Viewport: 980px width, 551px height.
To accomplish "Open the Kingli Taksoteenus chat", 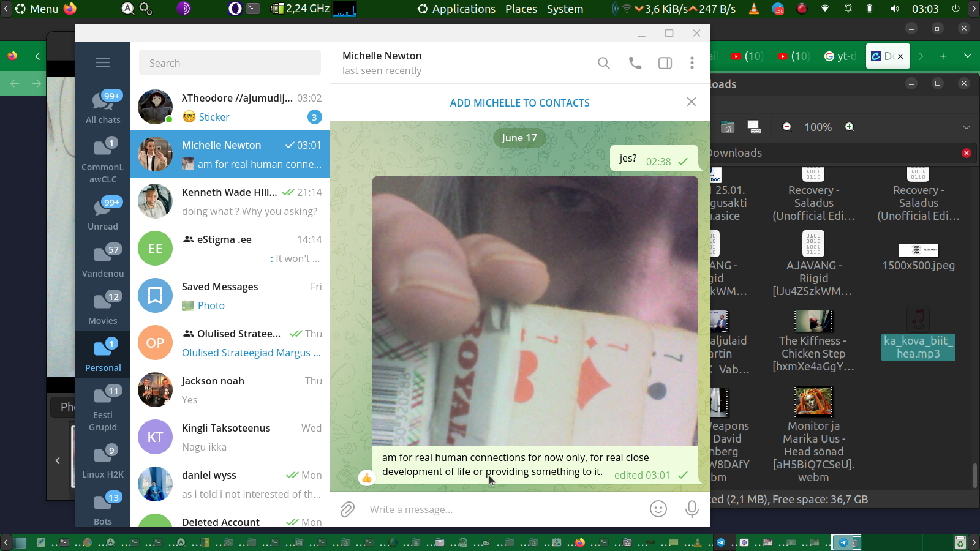I will (x=230, y=437).
